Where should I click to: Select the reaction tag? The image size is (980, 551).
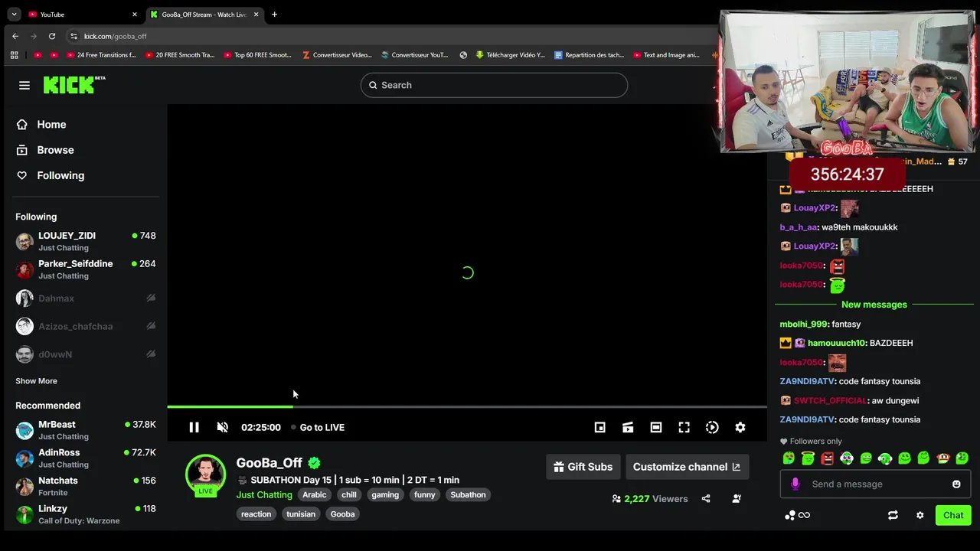pyautogui.click(x=256, y=514)
